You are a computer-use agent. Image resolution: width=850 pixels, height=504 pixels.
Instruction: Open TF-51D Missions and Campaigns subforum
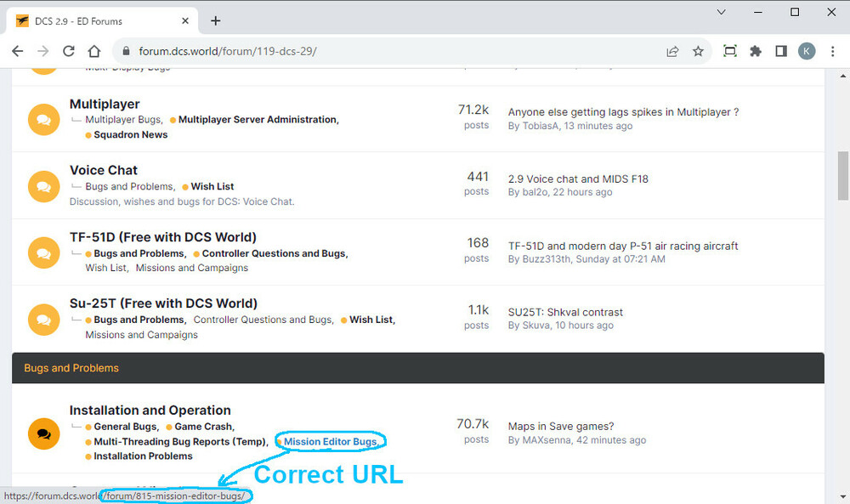click(192, 268)
